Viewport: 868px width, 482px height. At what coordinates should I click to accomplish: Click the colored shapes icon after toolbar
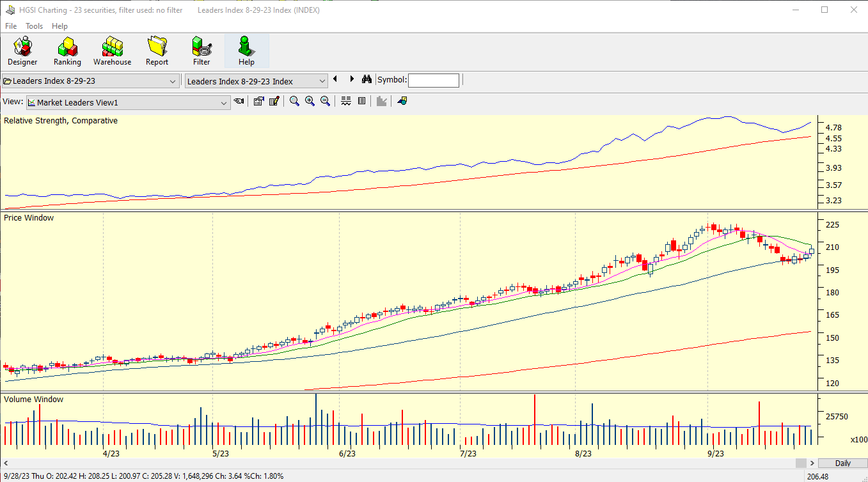[402, 101]
